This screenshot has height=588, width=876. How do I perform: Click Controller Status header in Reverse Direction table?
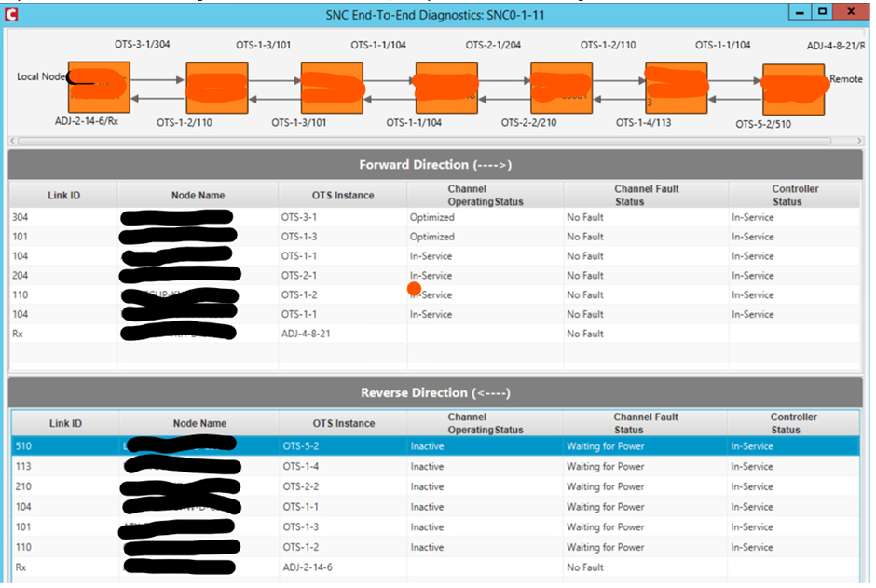click(793, 423)
